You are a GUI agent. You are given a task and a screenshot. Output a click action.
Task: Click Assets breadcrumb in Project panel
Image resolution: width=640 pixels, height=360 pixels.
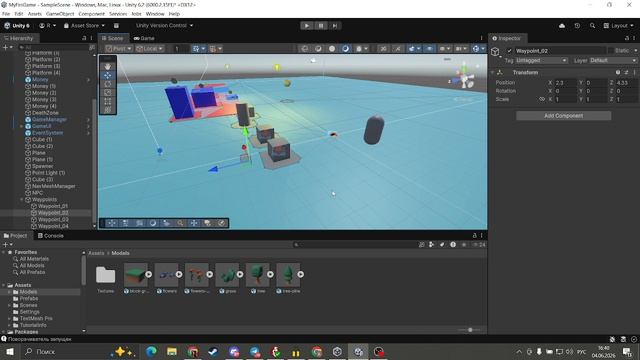tap(96, 253)
